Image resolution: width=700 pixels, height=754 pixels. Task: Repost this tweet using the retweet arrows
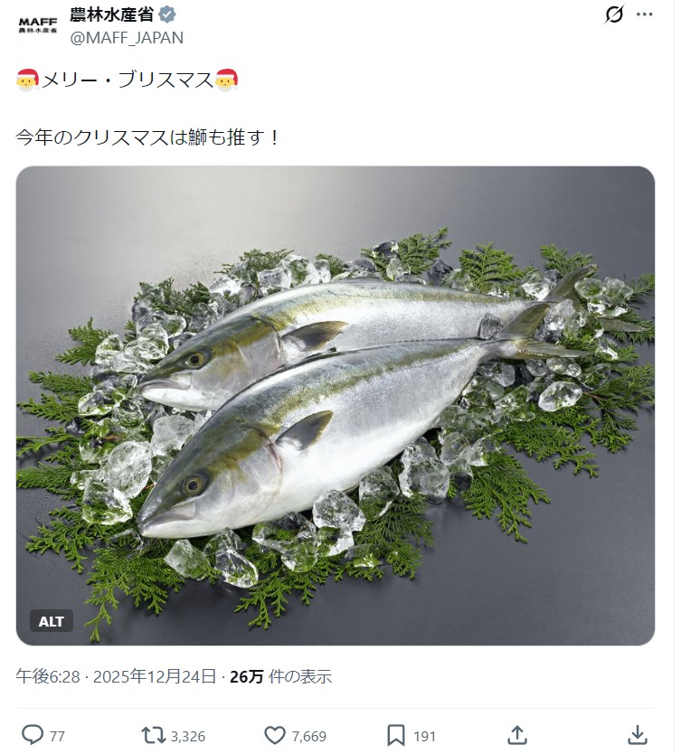tap(153, 735)
